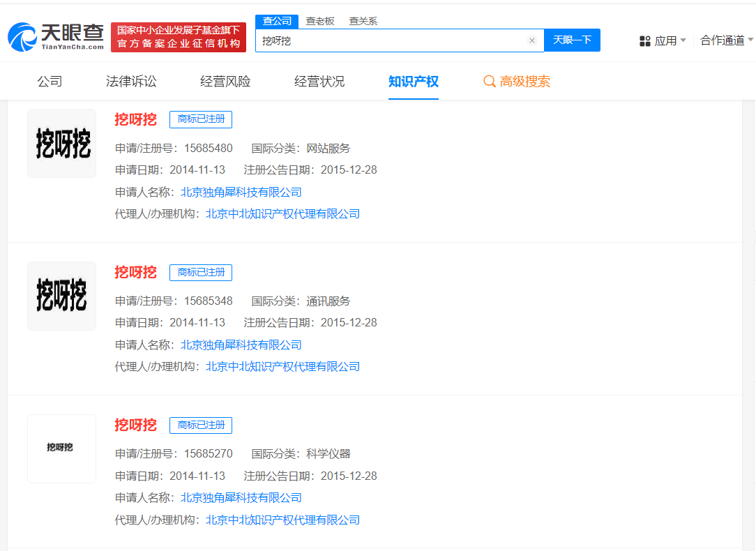Switch to the 法律诉讼 tab
The image size is (756, 551).
click(x=131, y=82)
